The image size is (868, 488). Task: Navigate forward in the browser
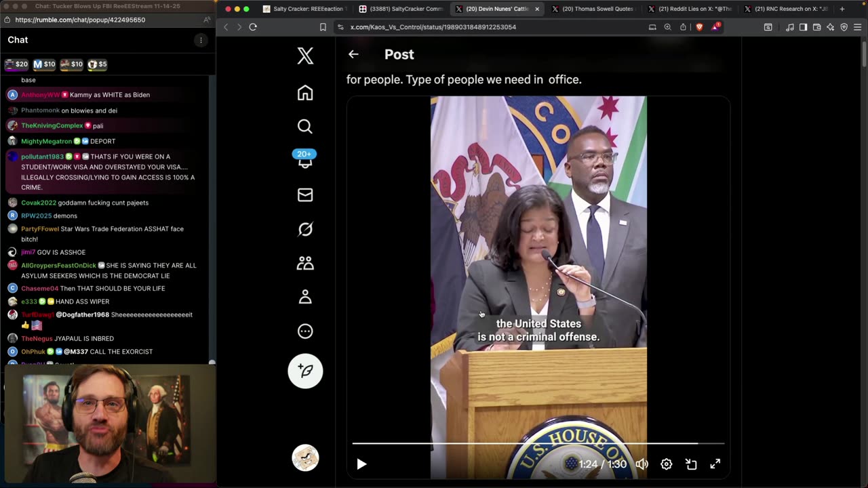point(239,27)
